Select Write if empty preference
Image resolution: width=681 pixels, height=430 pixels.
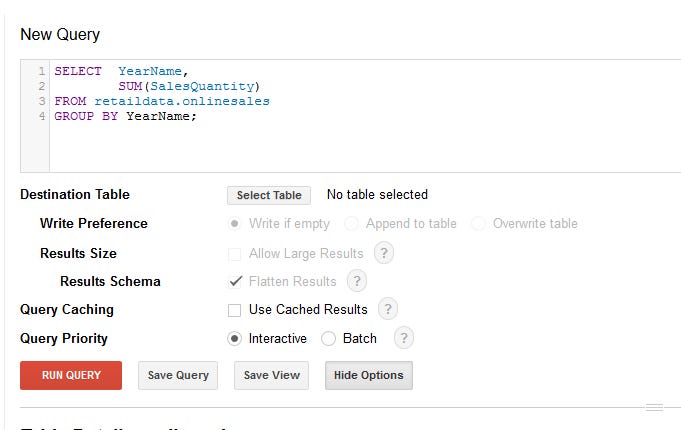click(x=235, y=223)
